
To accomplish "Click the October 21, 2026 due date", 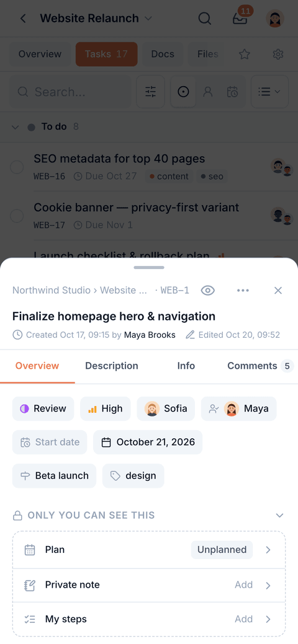I will tap(148, 443).
